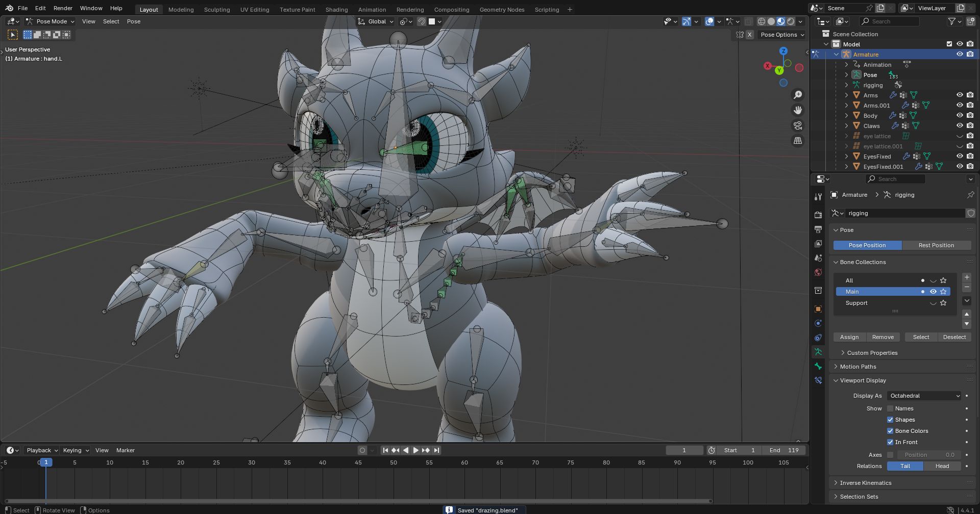
Task: Toggle fake user shield for rigging
Action: click(x=971, y=213)
